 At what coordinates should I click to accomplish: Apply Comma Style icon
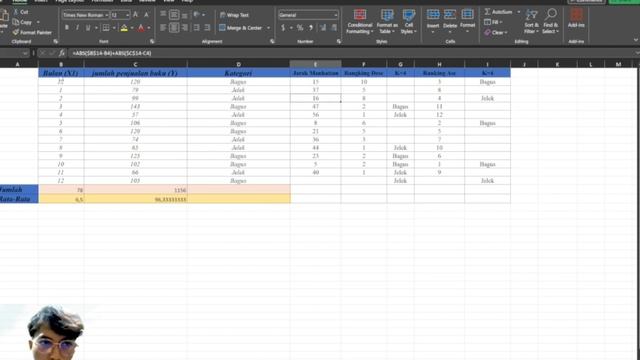[311, 28]
